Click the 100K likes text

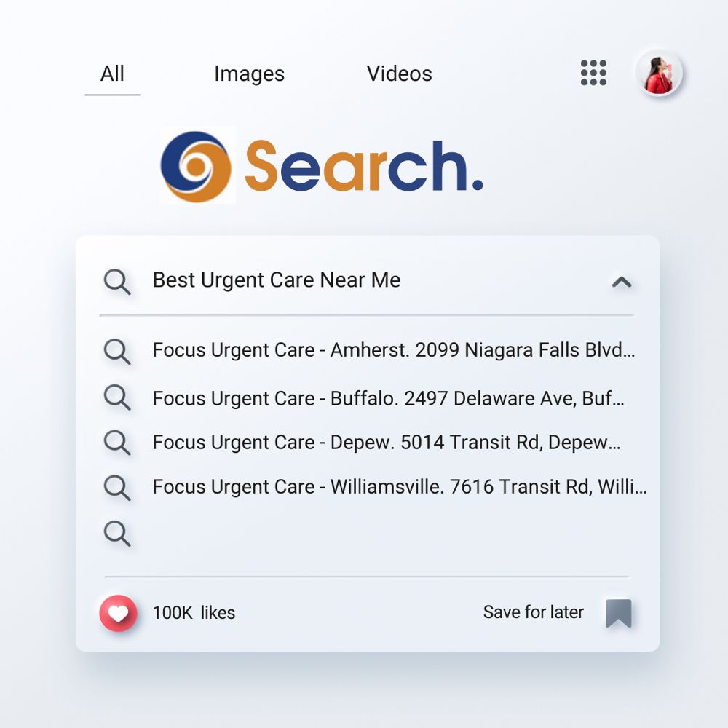[194, 613]
